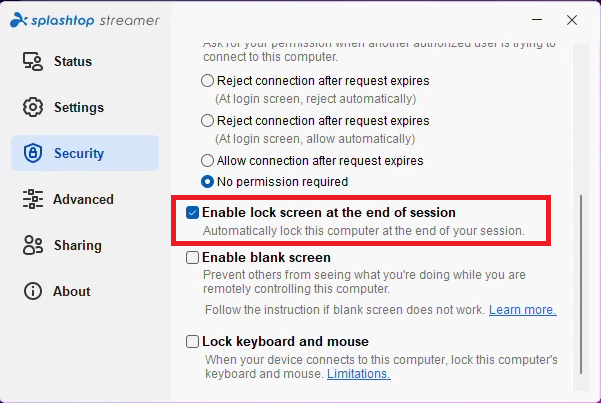Select No permission required radio option
This screenshot has height=403, width=601.
pos(208,182)
